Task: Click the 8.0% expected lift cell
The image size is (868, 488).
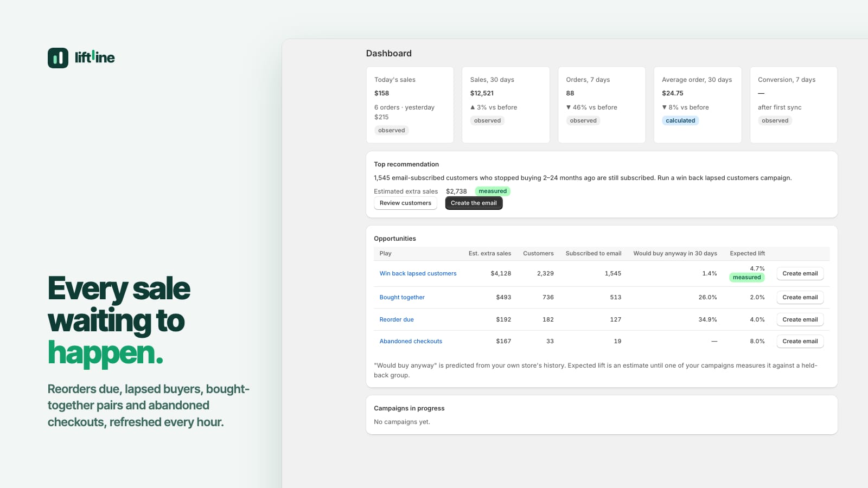Action: point(757,342)
